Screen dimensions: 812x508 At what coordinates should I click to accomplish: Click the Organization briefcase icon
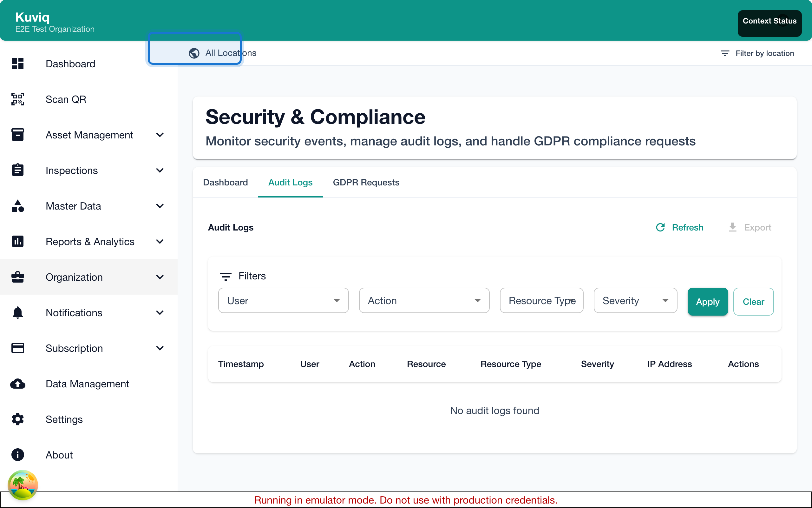18,277
